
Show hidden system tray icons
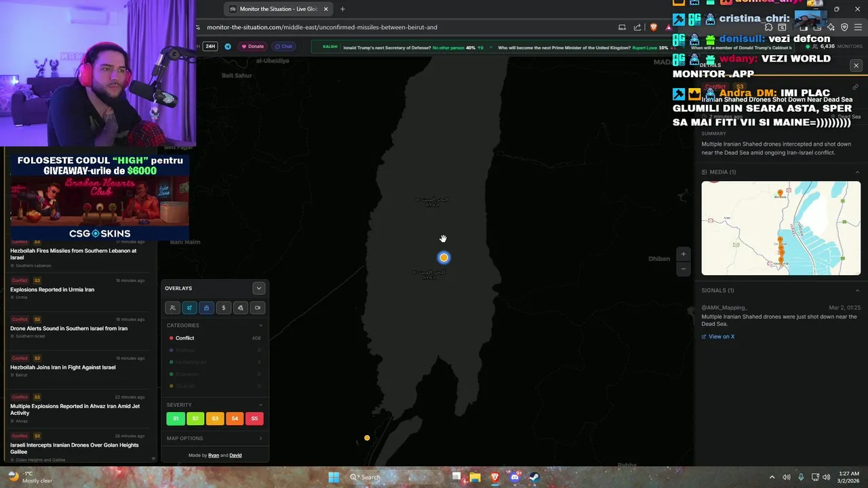[x=772, y=477]
